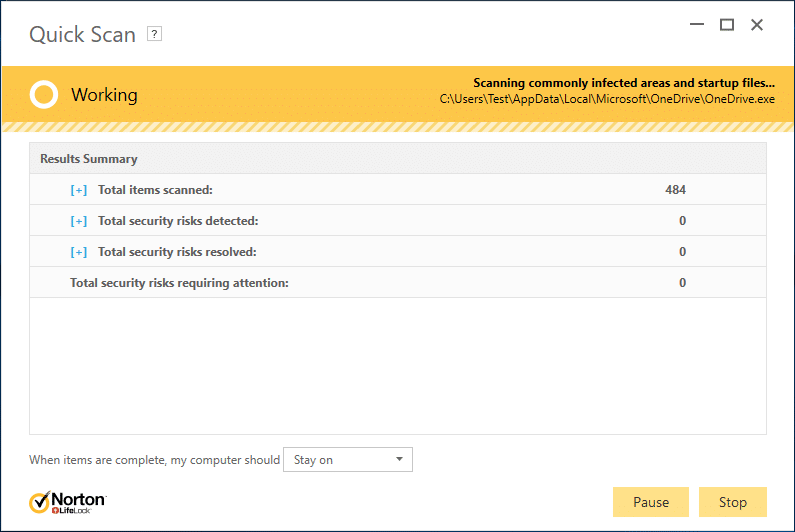The height and width of the screenshot is (532, 795).
Task: Stop the quick scan
Action: (x=733, y=502)
